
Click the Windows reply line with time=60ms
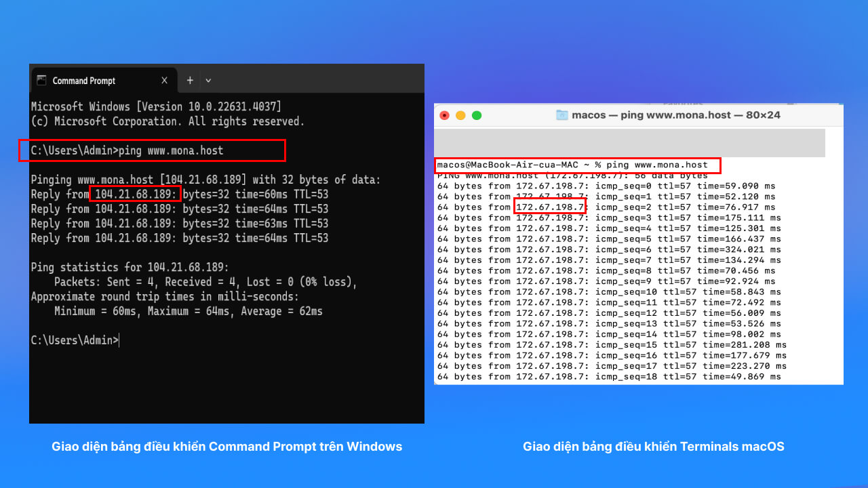pos(180,195)
